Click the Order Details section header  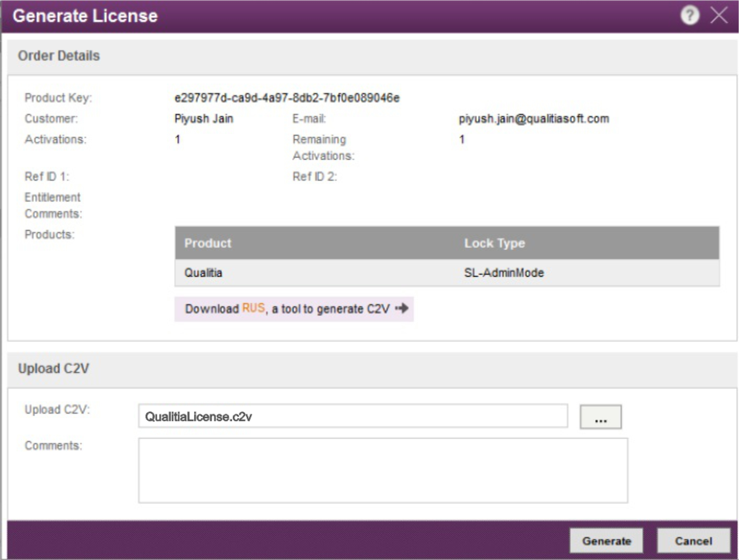[x=59, y=56]
